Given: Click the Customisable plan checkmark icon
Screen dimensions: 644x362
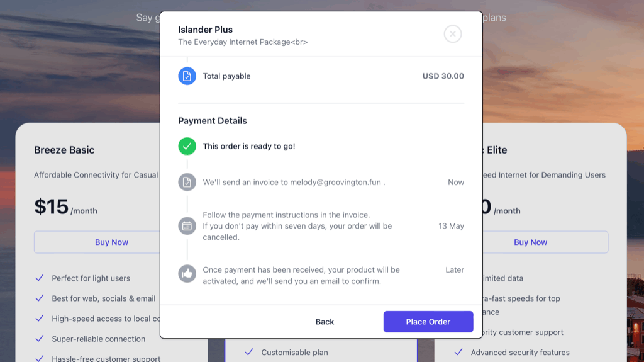Looking at the screenshot, I should pyautogui.click(x=249, y=353).
